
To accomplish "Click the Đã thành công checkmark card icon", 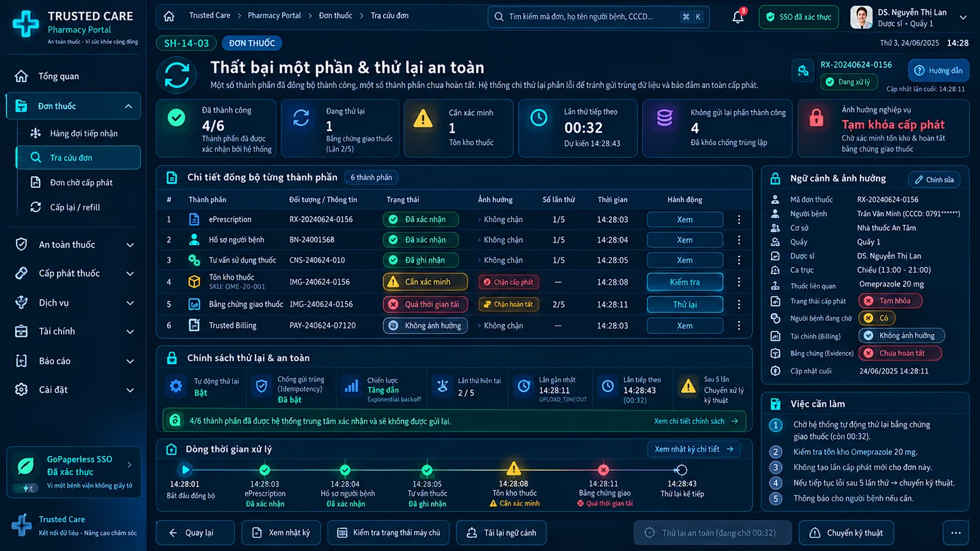I will coord(176,118).
